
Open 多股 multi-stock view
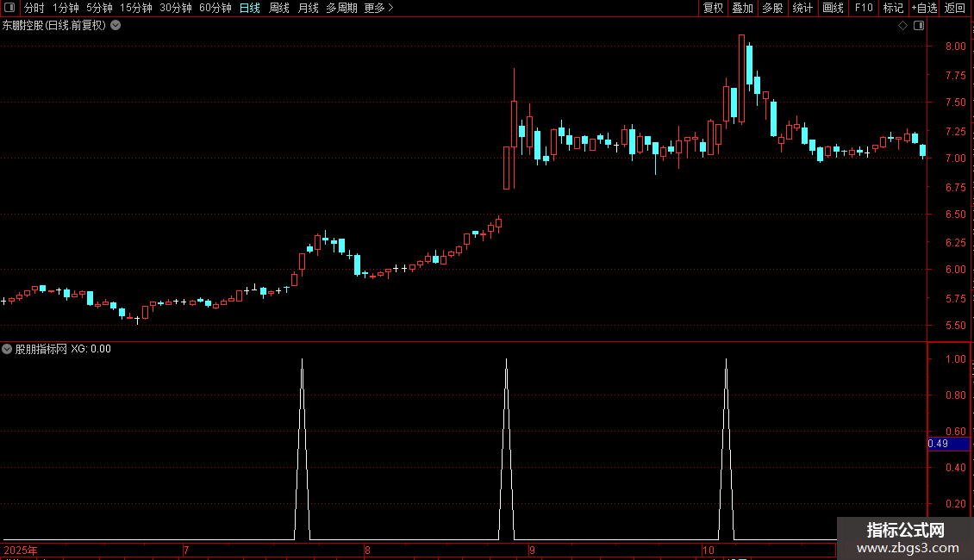(772, 8)
